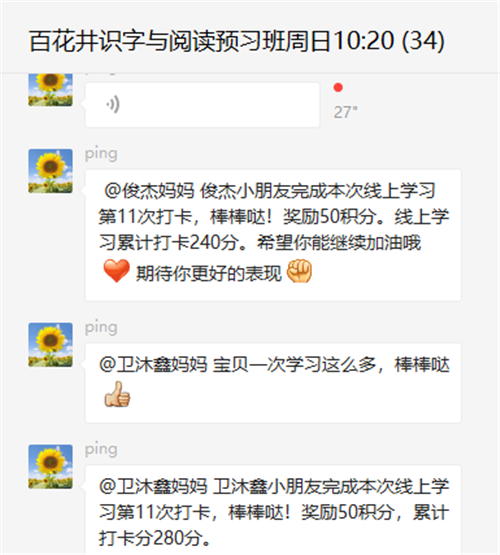Open ping's avatar beside 卫沐鑫 280分 message
This screenshot has height=555, width=500.
(50, 467)
